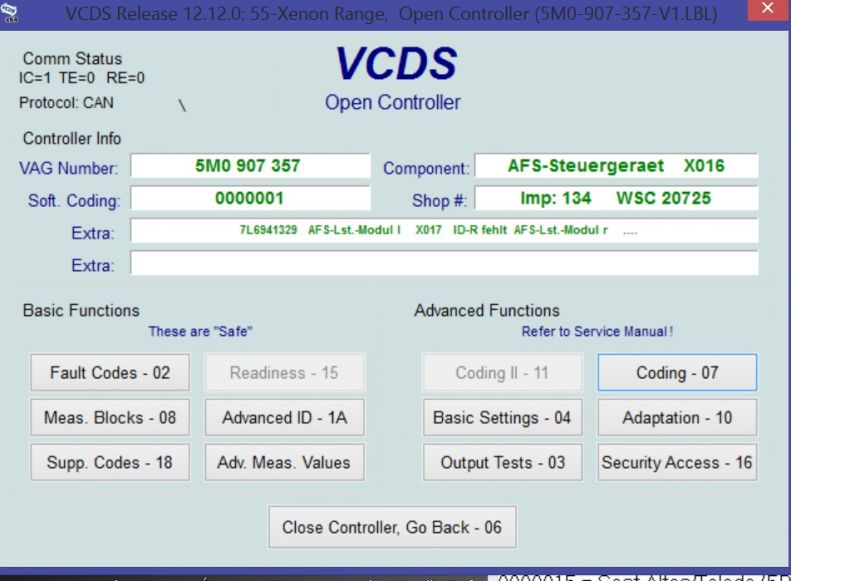Click the "Shop #:" label
The image size is (850, 581).
pos(440,201)
